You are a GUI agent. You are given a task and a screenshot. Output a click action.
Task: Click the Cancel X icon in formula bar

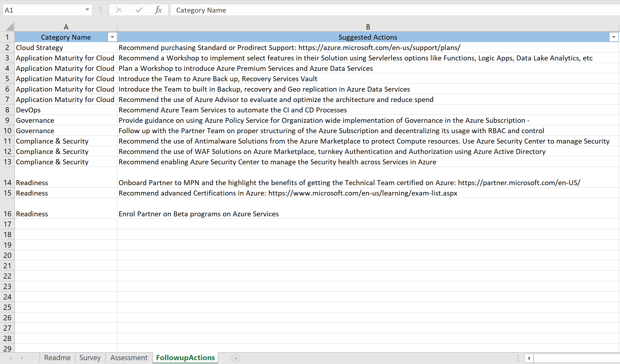pos(119,10)
